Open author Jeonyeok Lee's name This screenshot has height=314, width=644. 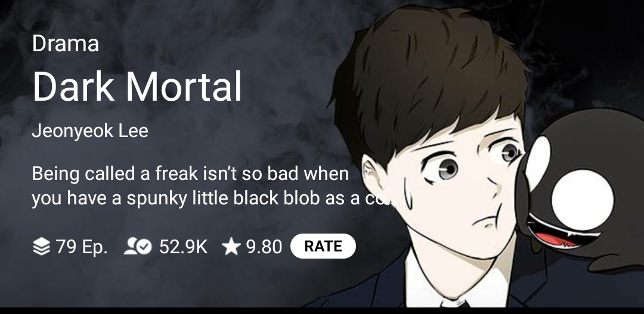click(x=90, y=131)
